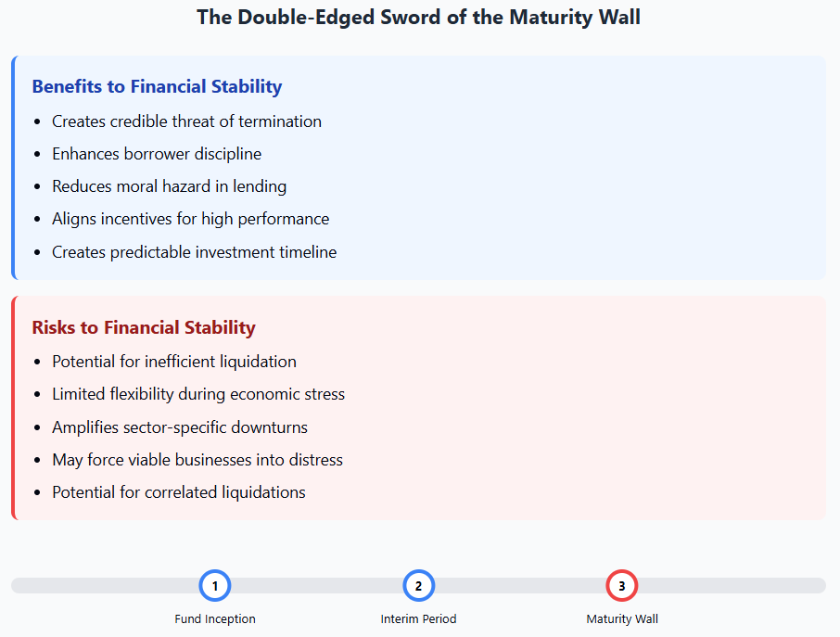Image resolution: width=840 pixels, height=637 pixels.
Task: Click the Risks to Financial Stability heading
Action: [x=144, y=327]
